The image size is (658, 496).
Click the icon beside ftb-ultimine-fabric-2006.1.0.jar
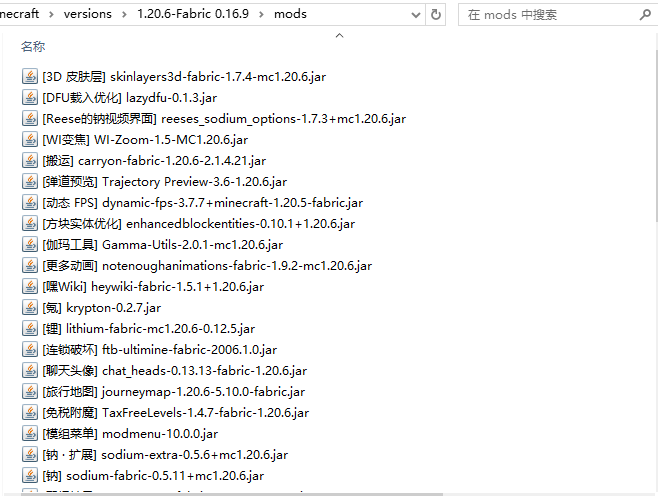pyautogui.click(x=29, y=349)
